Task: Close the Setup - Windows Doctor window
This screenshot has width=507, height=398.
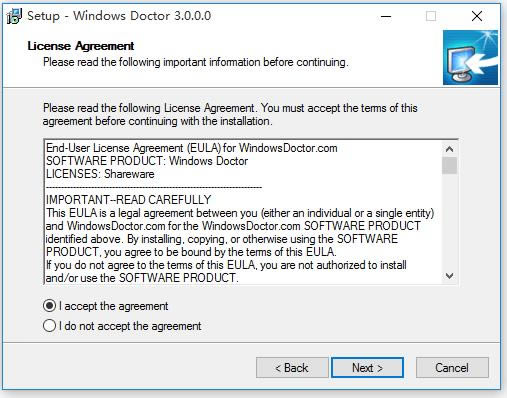Action: [x=477, y=16]
